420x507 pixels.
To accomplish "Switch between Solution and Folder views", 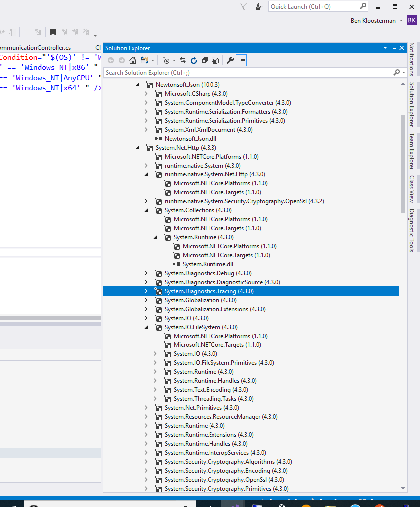I will coord(144,60).
